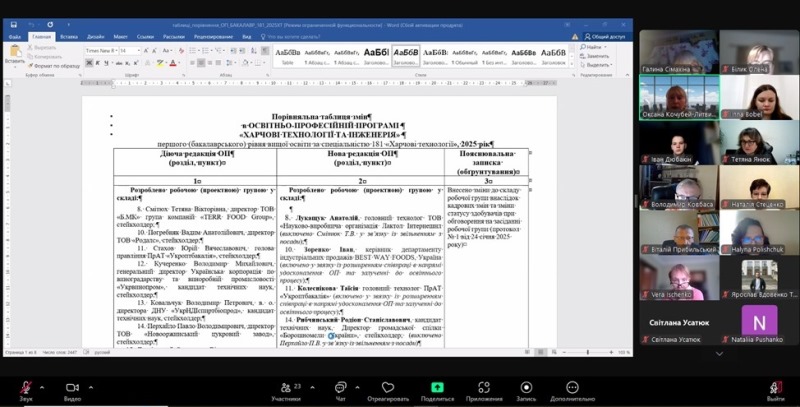The width and height of the screenshot is (800, 407).
Task: Click the heart Reactions icon
Action: (x=387, y=386)
